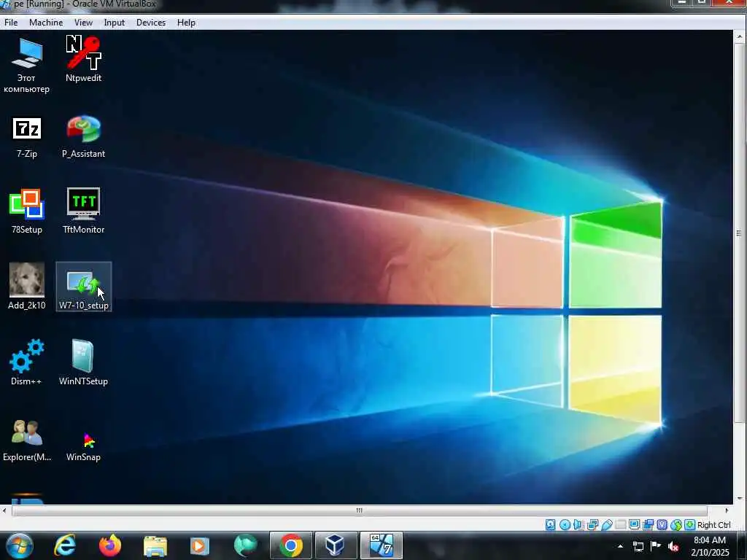Screen dimensions: 747x560
Task: Click the network adapters status icon
Action: [x=592, y=525]
